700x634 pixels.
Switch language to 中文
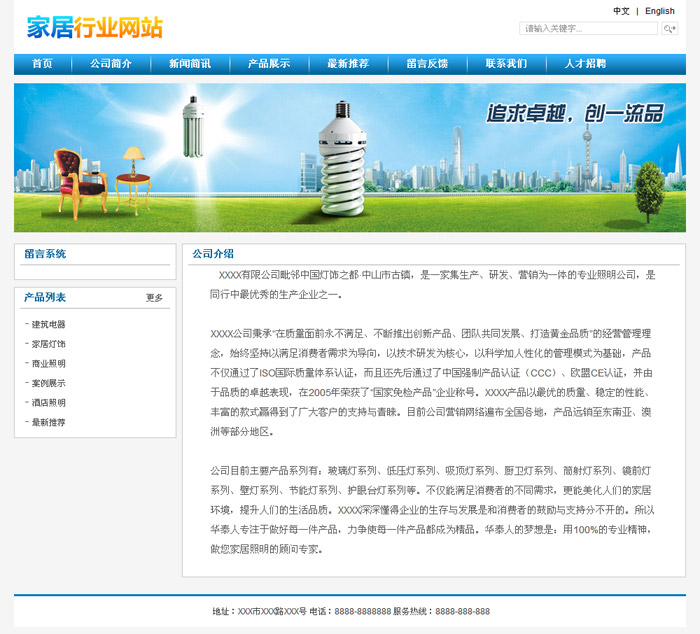coord(621,11)
